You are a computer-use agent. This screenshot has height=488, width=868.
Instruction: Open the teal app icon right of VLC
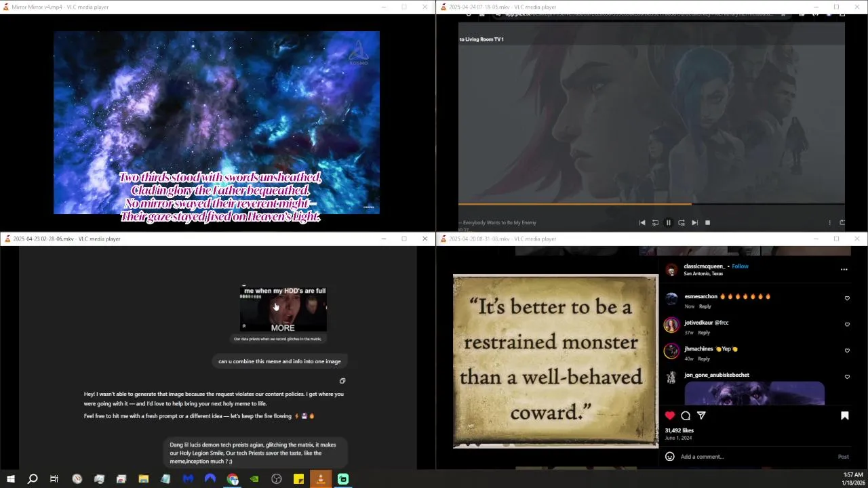(x=343, y=479)
